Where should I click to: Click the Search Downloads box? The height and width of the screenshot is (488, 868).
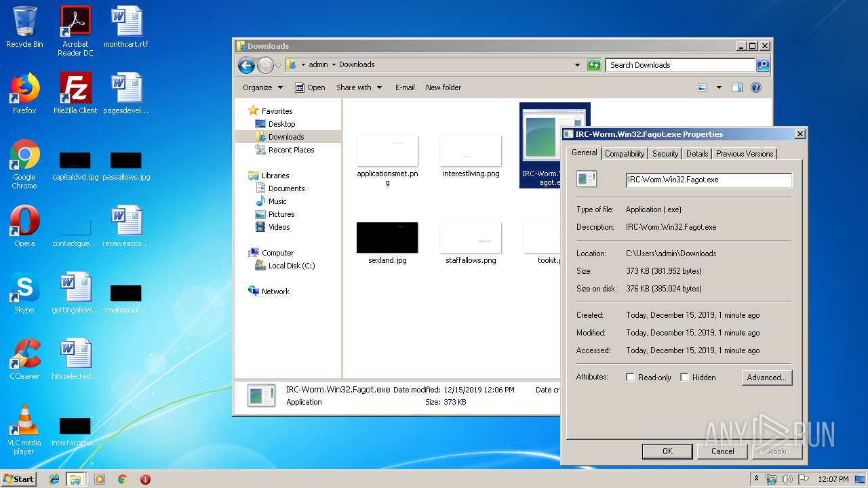click(x=680, y=65)
